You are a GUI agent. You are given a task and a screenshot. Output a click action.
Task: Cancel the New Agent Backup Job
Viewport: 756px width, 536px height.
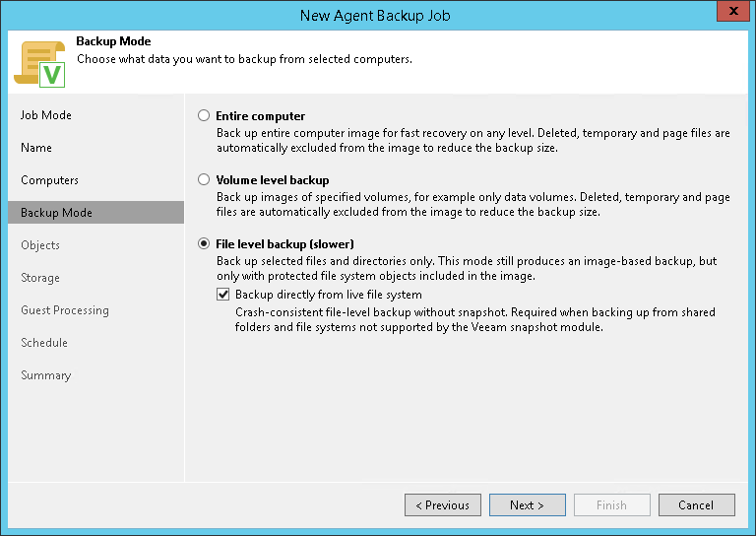coord(697,504)
